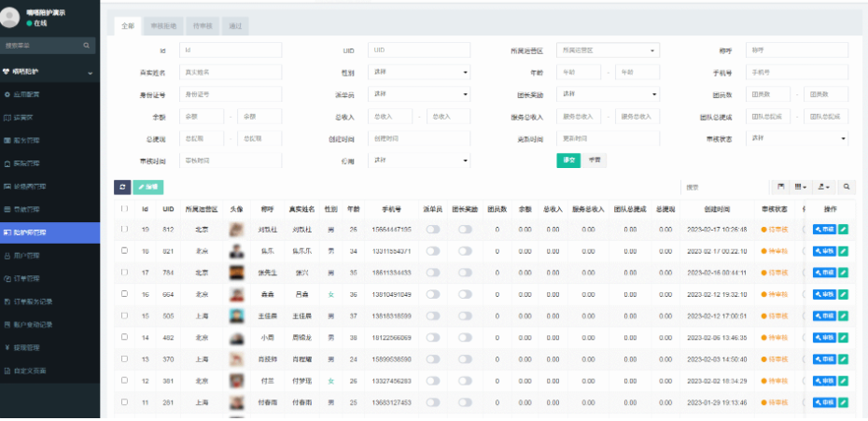Switch to the 审核拒绝 tab
This screenshot has width=868, height=421.
pyautogui.click(x=164, y=26)
